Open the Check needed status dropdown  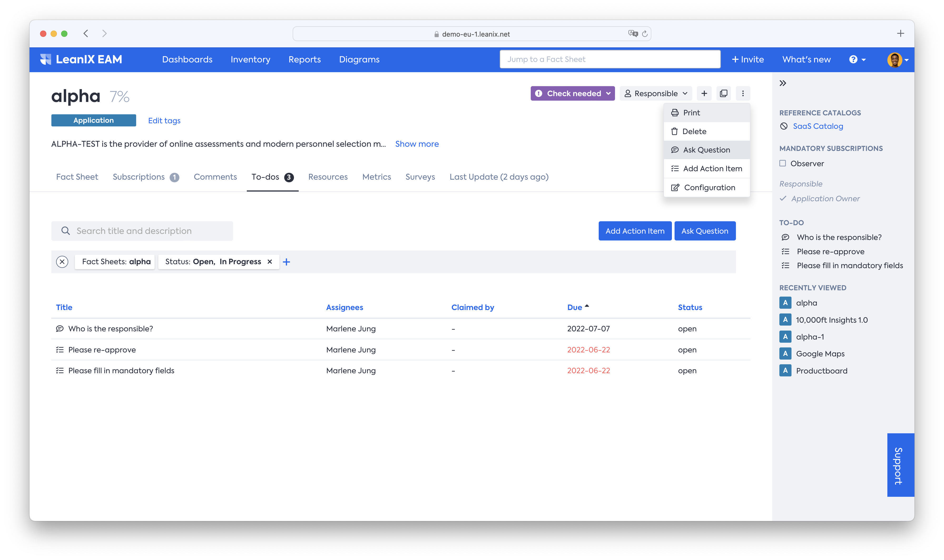tap(572, 93)
